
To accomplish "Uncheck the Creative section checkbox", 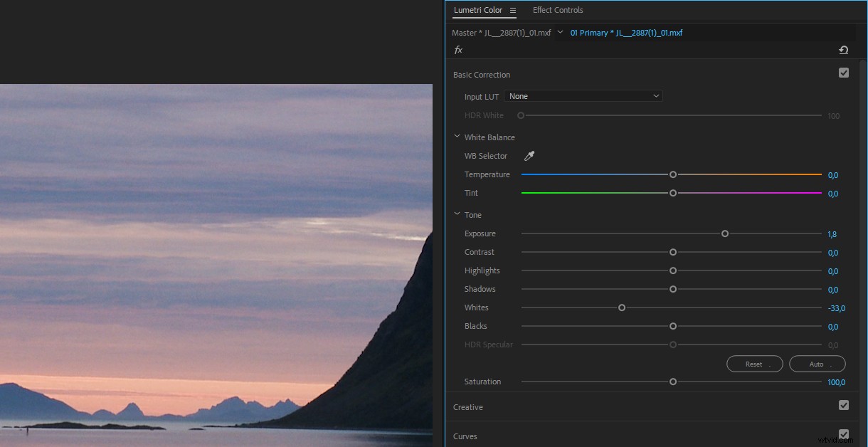I will tap(844, 405).
